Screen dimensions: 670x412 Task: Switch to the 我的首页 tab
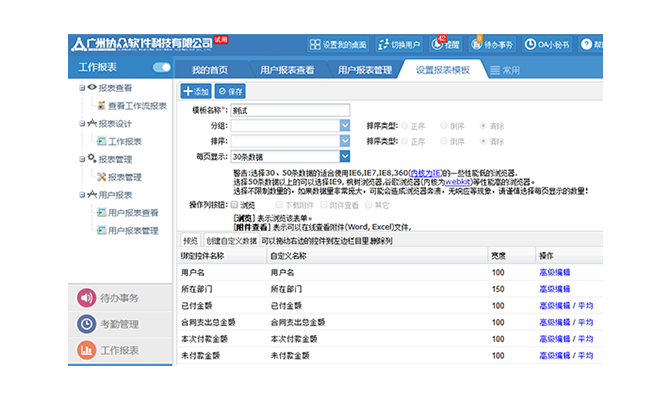click(210, 70)
